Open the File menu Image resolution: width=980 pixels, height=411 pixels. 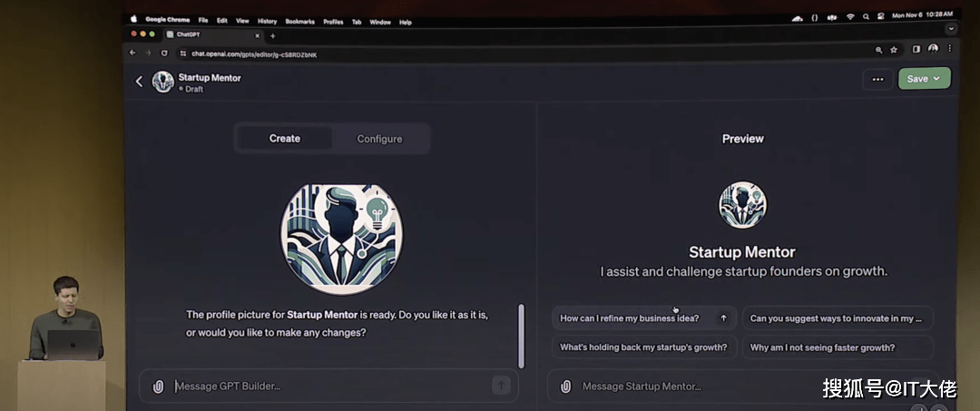(x=203, y=21)
